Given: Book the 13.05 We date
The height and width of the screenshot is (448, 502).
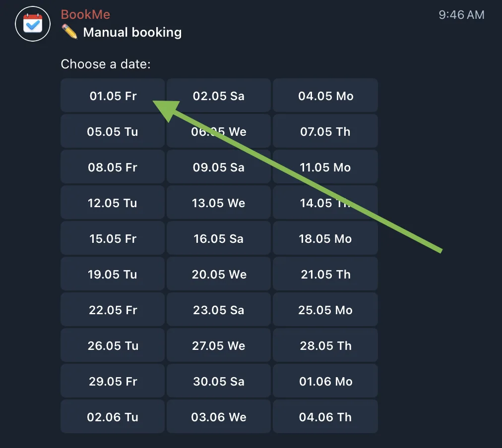Looking at the screenshot, I should point(219,202).
